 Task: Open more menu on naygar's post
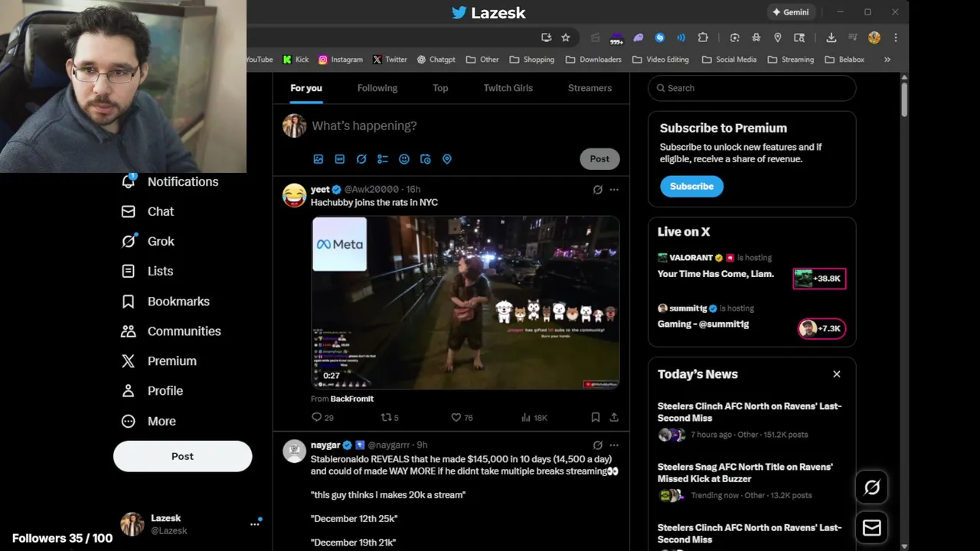point(614,445)
